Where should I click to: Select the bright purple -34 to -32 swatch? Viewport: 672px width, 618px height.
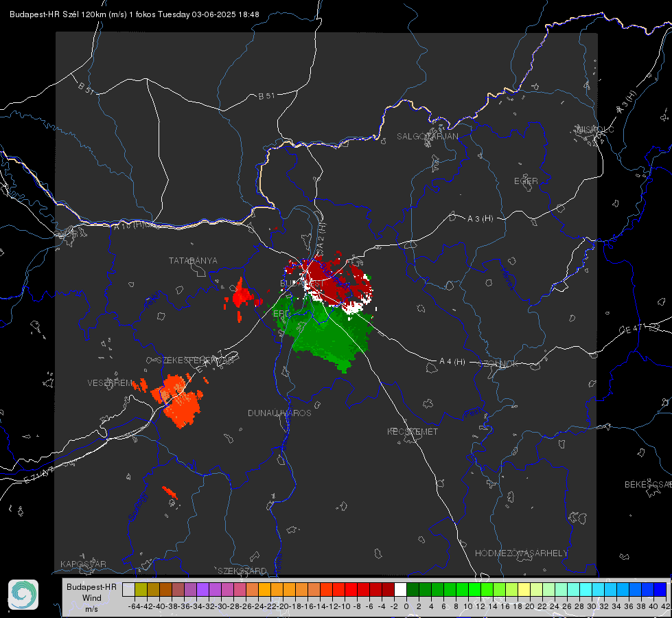(202, 589)
